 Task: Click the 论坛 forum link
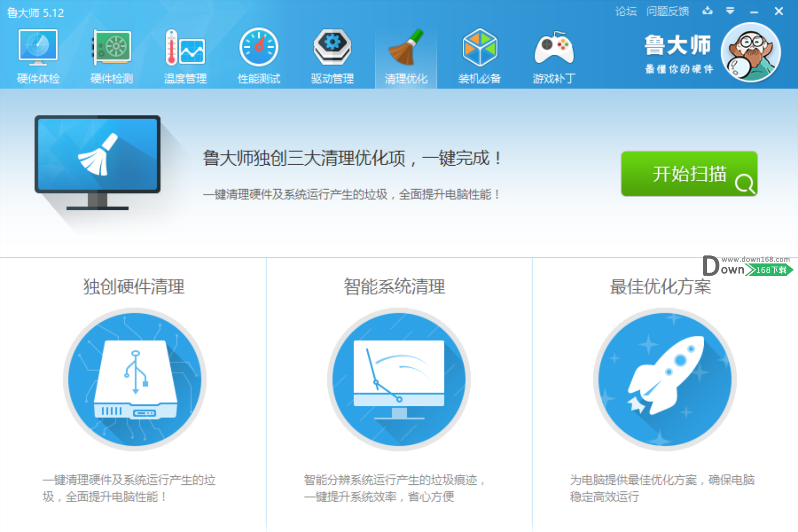(x=626, y=11)
